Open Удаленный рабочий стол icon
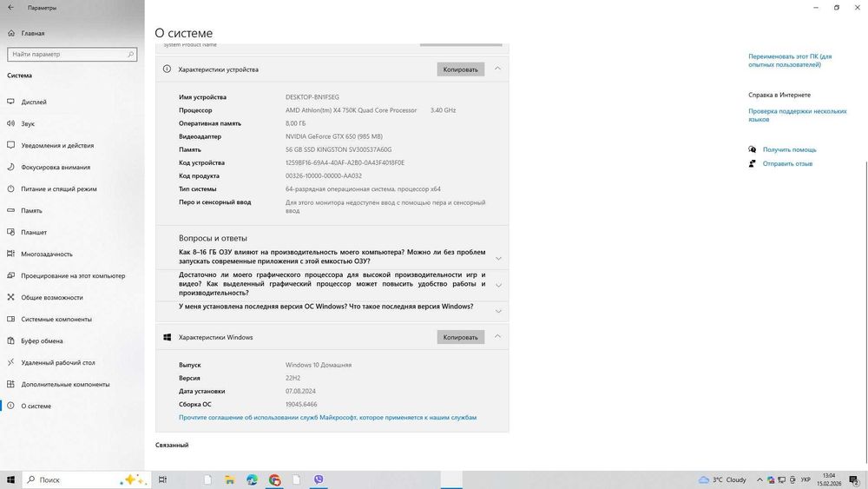The image size is (868, 489). 10,362
